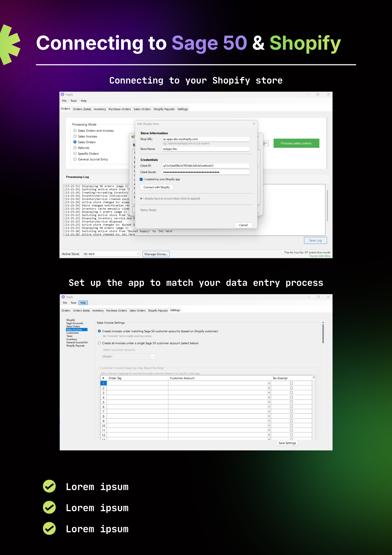Click the Shop URL input field
This screenshot has height=555, width=392.
(x=206, y=139)
